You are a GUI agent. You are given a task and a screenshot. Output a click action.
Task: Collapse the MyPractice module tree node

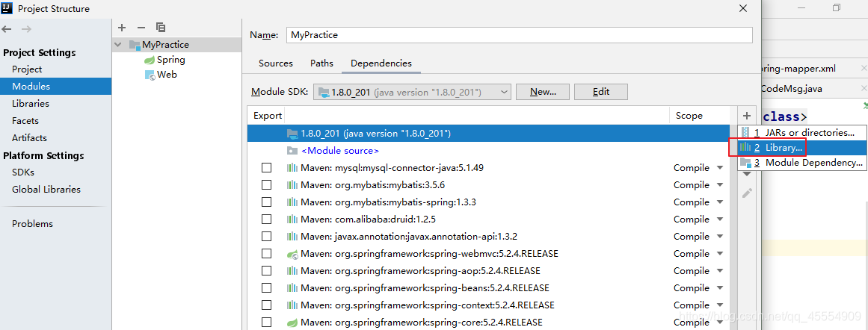[x=117, y=45]
